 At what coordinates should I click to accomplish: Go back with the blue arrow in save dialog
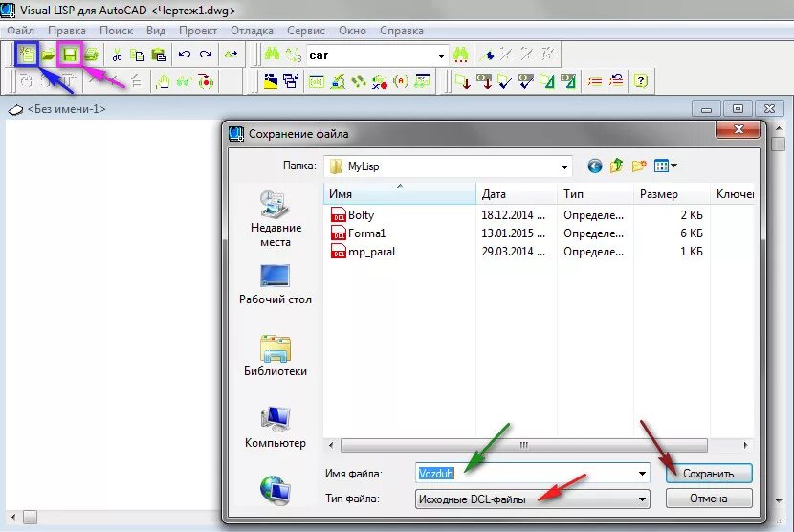click(x=594, y=166)
